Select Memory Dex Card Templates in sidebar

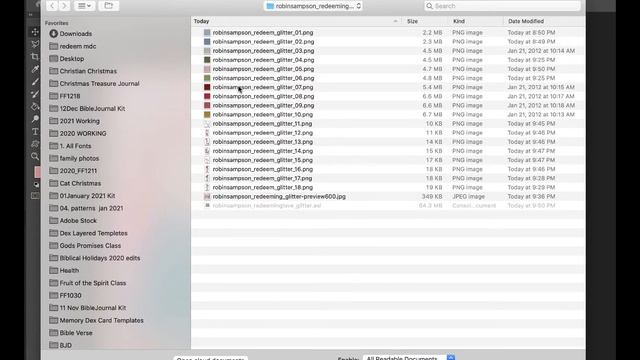tap(102, 320)
